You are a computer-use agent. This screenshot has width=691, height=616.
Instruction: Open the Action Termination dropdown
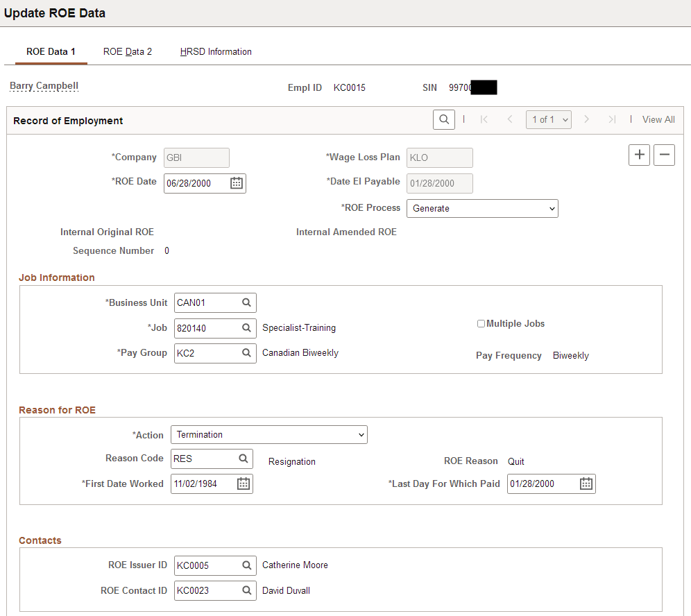268,434
